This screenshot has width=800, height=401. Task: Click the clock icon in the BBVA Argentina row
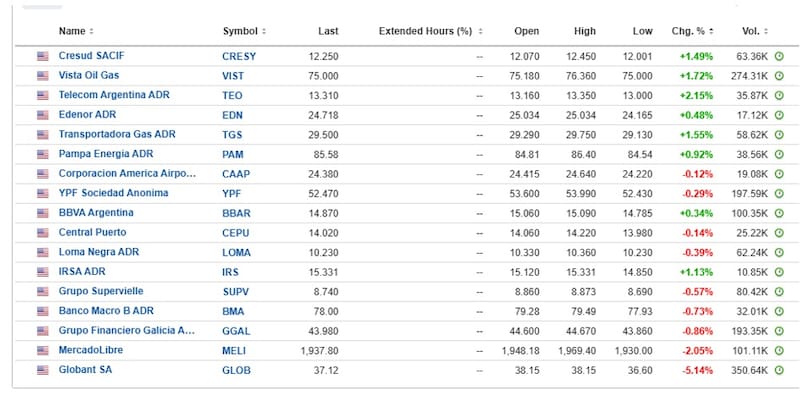click(779, 213)
